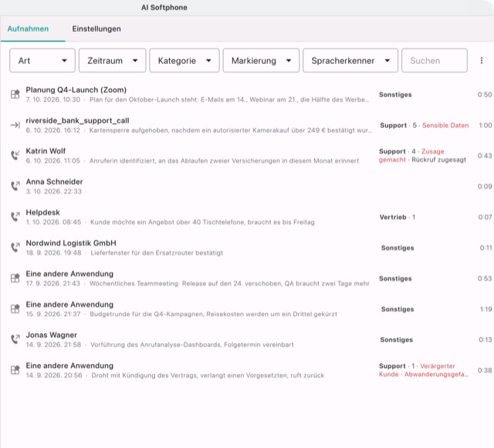Click the 0:09 duration on Anna Schneider row
This screenshot has height=448, width=494.
(485, 186)
